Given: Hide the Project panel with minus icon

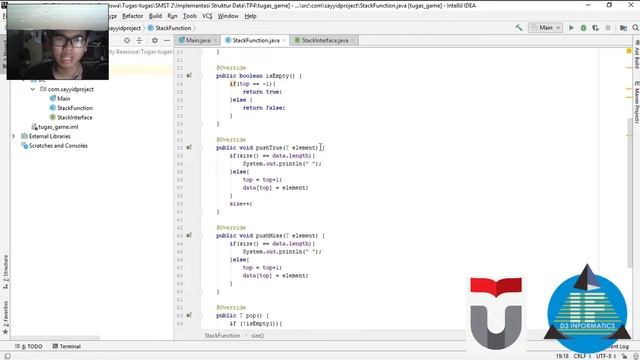Looking at the screenshot, I should click(x=167, y=40).
